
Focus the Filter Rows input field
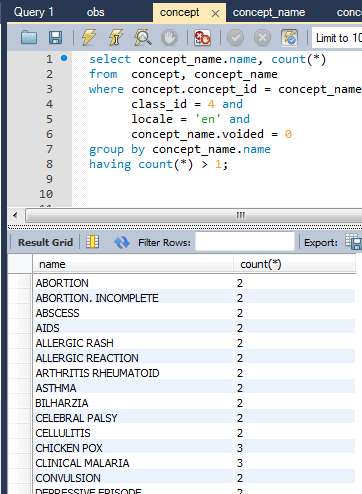[245, 242]
